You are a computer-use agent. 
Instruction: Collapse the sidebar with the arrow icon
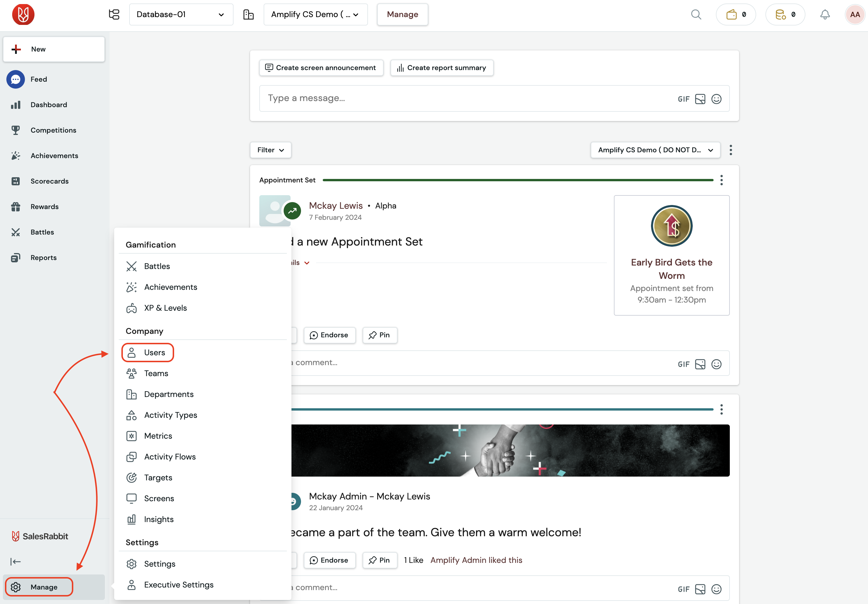coord(16,562)
